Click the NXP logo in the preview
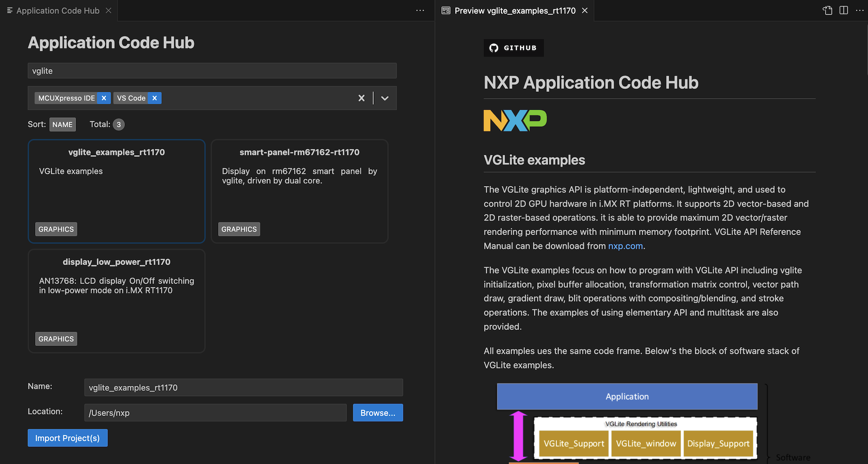The image size is (868, 464). pos(514,120)
